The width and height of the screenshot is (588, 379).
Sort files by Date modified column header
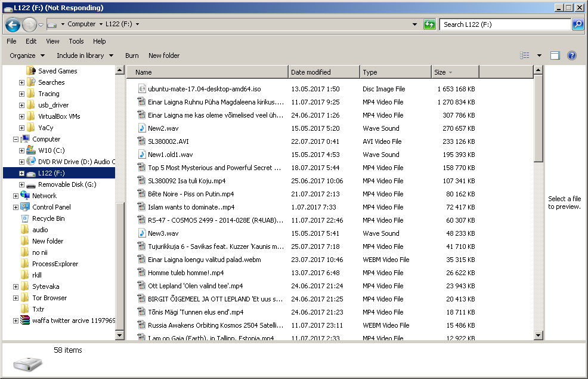pyautogui.click(x=323, y=72)
